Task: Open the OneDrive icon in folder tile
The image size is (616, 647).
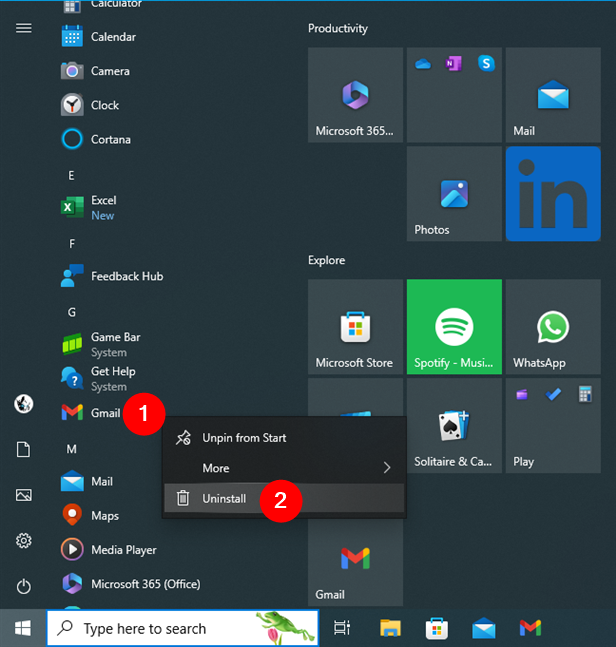Action: coord(422,64)
